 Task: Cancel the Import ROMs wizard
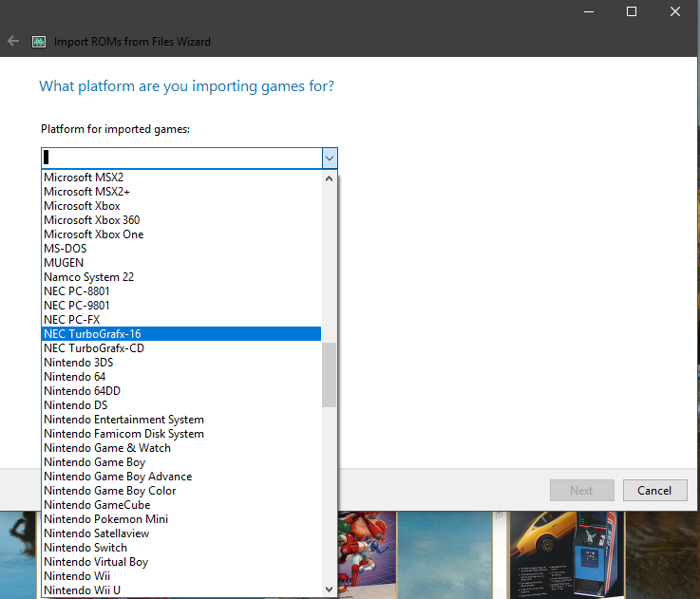(654, 491)
